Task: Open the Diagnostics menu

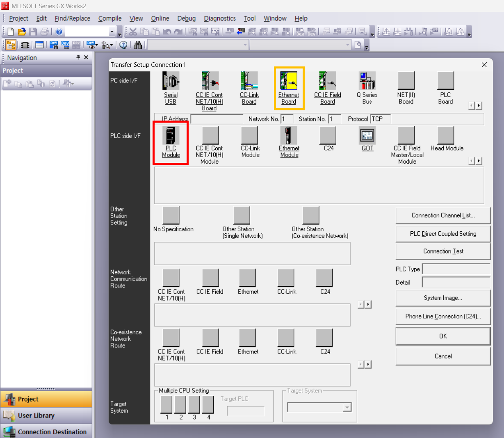Action: (x=219, y=18)
